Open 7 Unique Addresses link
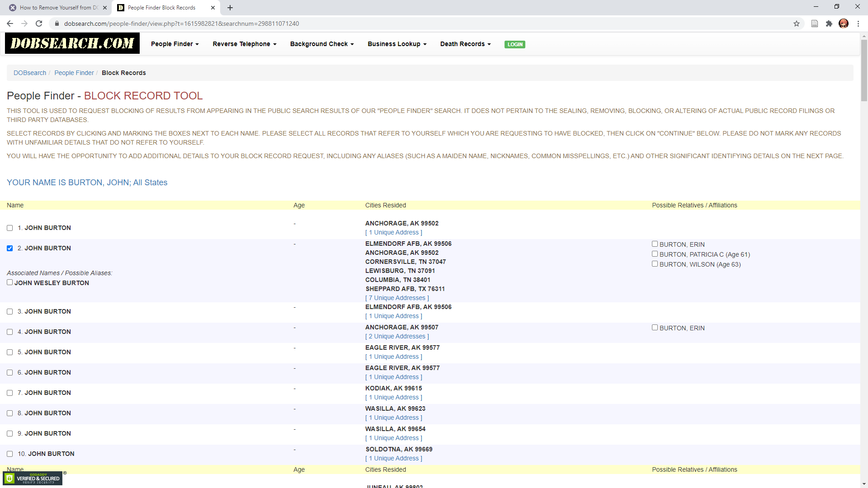This screenshot has height=488, width=868. click(397, 298)
